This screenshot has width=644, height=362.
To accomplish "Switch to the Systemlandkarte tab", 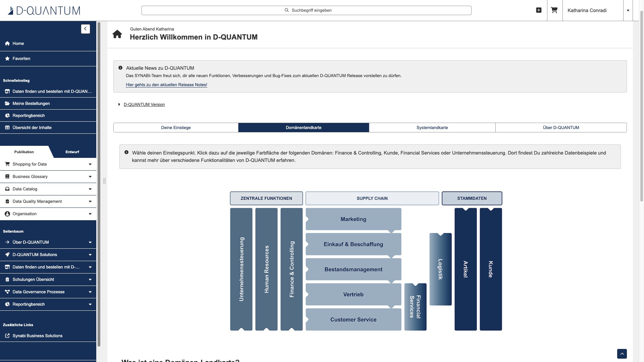I will [x=432, y=128].
